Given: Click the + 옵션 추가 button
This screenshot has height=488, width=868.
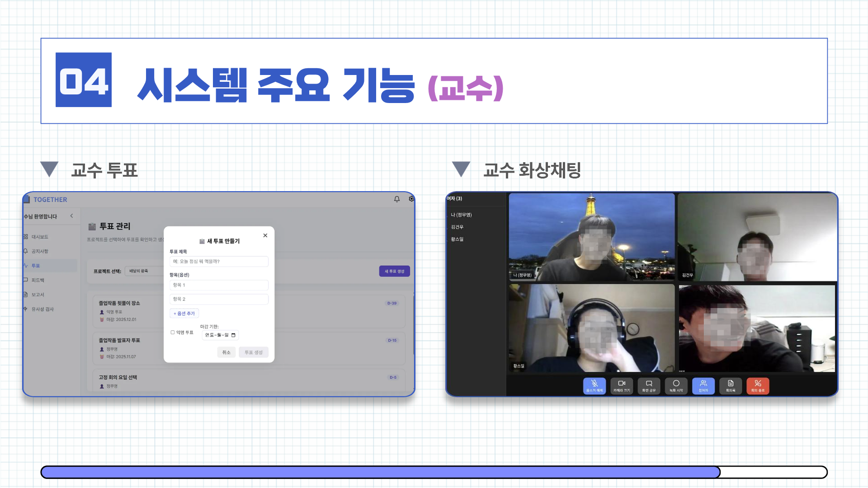Looking at the screenshot, I should click(x=184, y=314).
